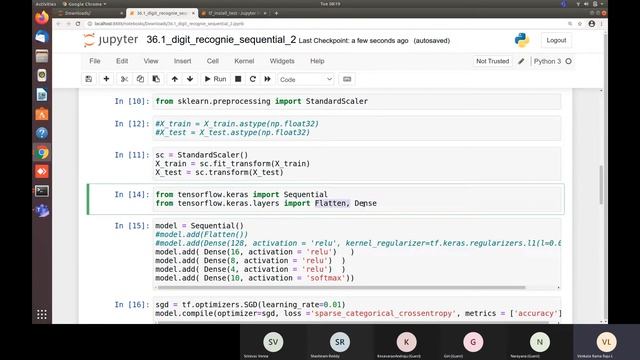
Task: Open the Kernel menu
Action: pos(244,61)
